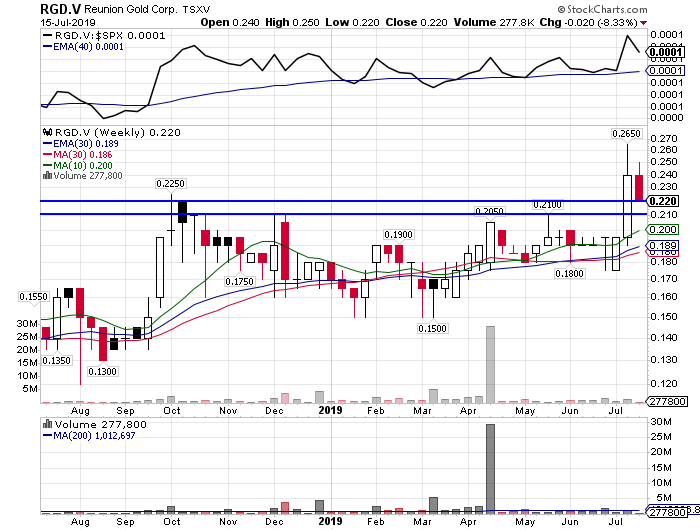Click the 0.2250 October peak label
Screen dimensions: 700x530
tap(170, 184)
